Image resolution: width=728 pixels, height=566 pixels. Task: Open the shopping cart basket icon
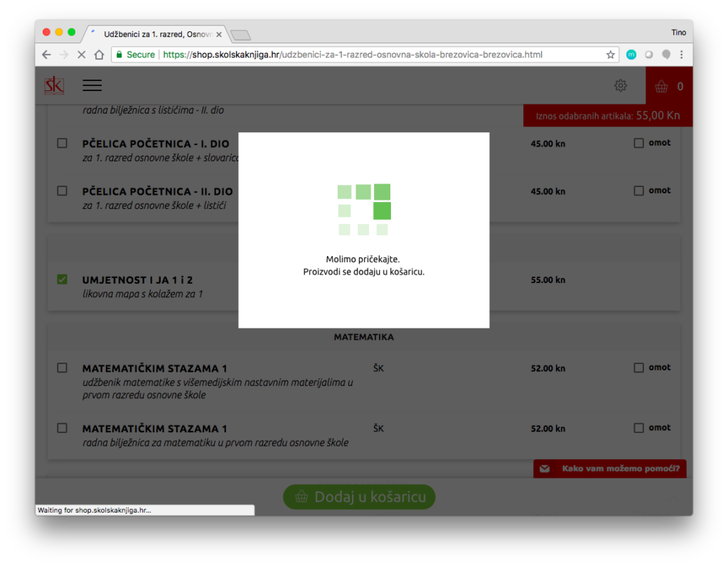tap(662, 87)
